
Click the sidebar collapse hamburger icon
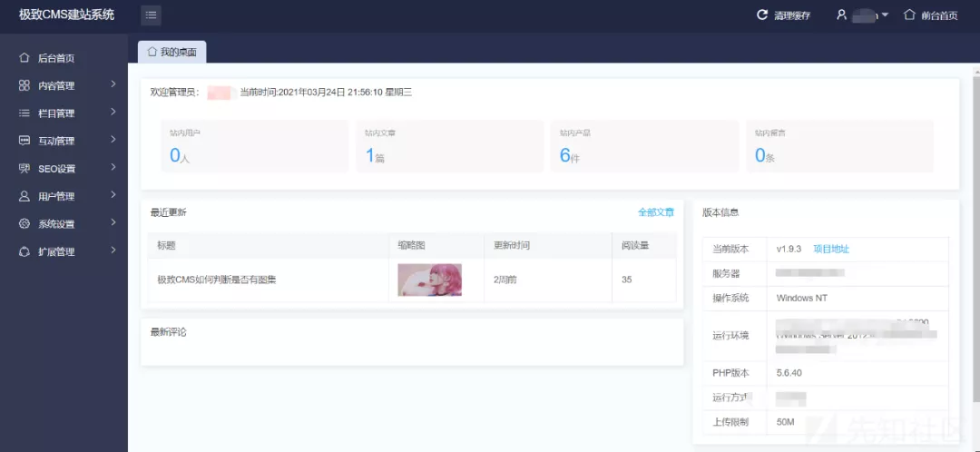[x=151, y=15]
